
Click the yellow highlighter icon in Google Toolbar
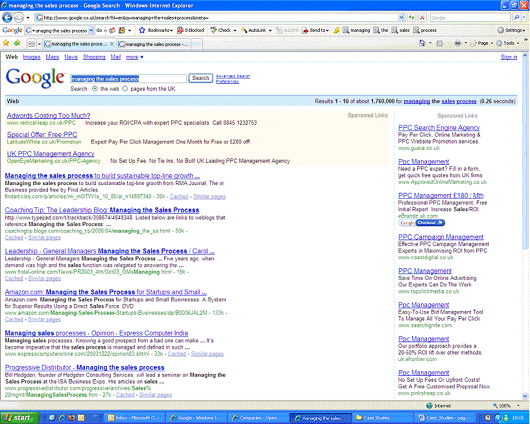click(x=336, y=30)
